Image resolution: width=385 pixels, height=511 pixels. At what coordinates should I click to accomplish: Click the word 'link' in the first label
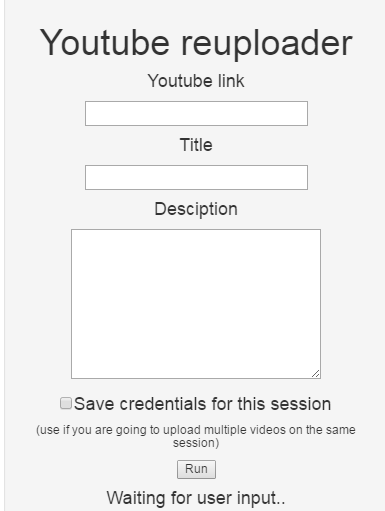tap(231, 81)
